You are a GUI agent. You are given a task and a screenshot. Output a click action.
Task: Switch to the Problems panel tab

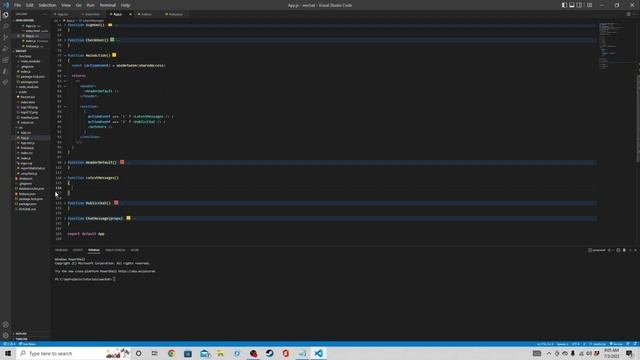[61, 250]
